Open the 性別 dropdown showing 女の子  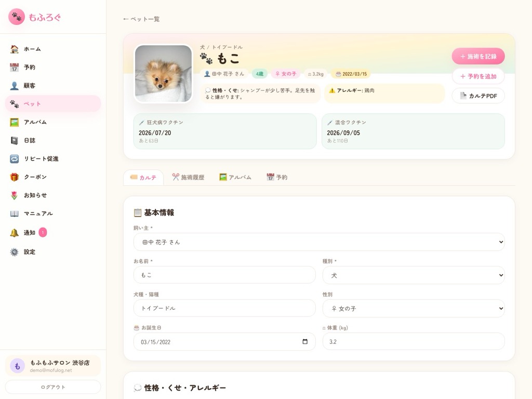click(414, 309)
